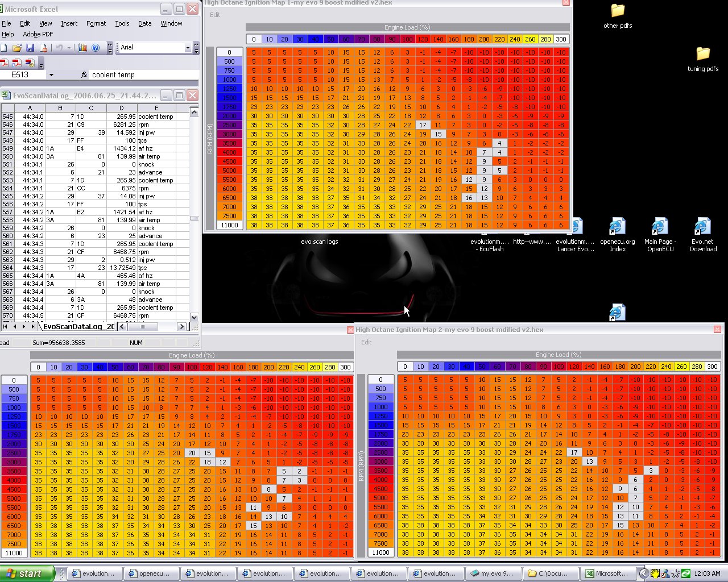This screenshot has height=582, width=728.
Task: Click cell containing 6281.25
Action: pos(121,124)
